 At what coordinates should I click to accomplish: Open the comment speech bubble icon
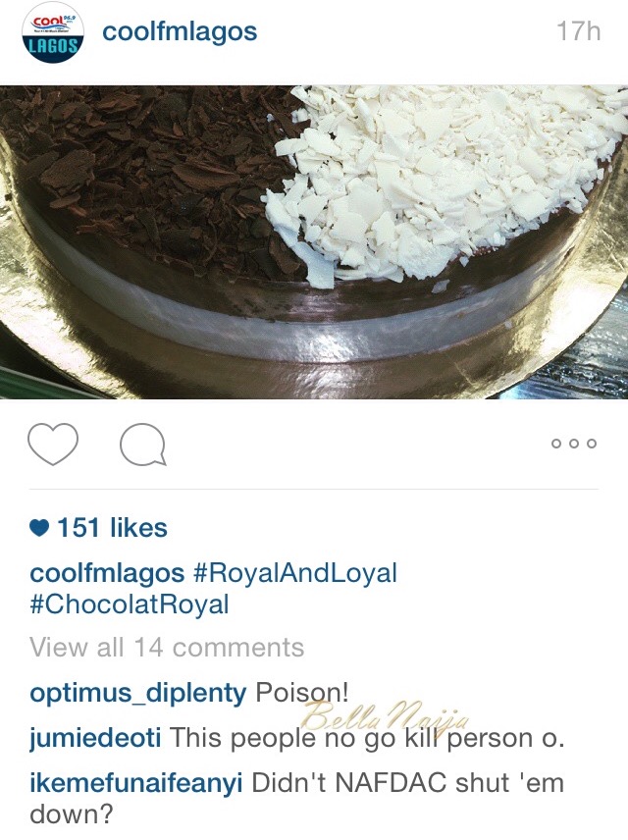coord(142,445)
